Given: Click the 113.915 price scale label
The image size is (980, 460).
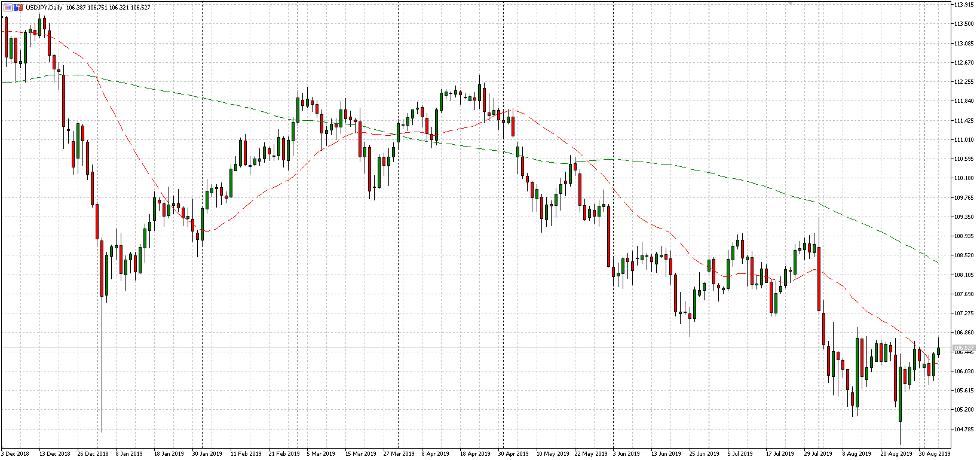Looking at the screenshot, I should tap(964, 5).
